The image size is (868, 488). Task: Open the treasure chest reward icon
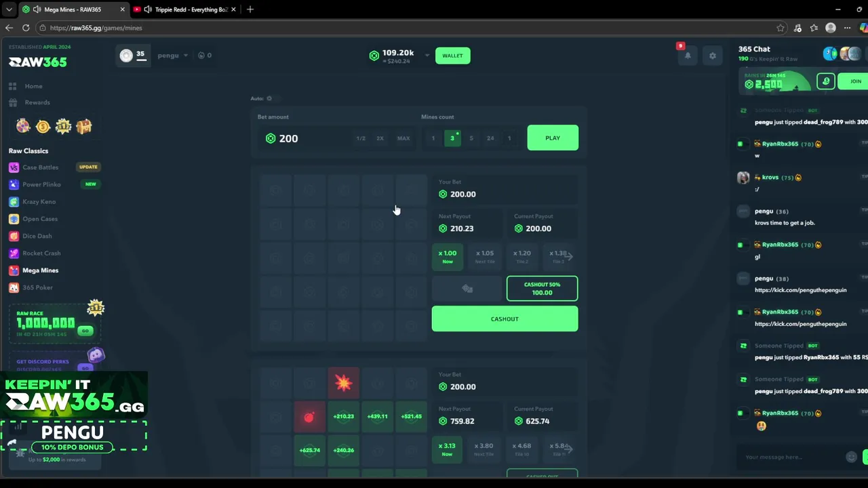[x=84, y=126]
